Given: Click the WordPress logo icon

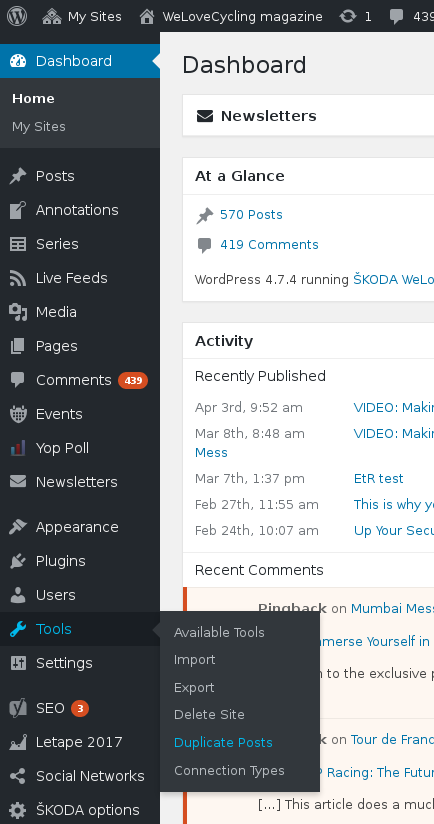Looking at the screenshot, I should [x=17, y=16].
